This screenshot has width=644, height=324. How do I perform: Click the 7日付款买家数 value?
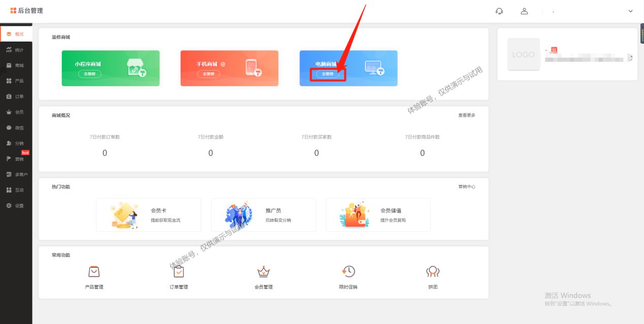[x=317, y=153]
